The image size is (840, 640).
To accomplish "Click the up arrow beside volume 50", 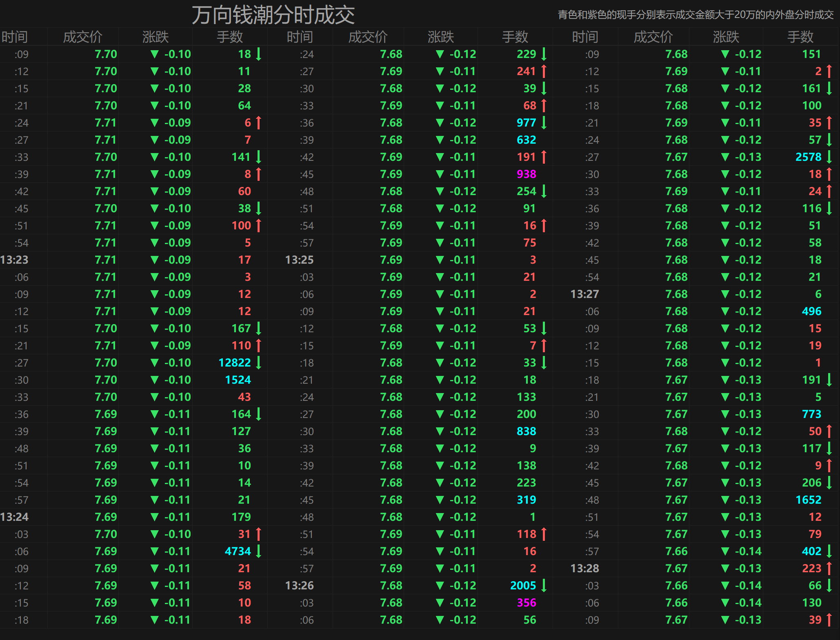I will pyautogui.click(x=829, y=431).
